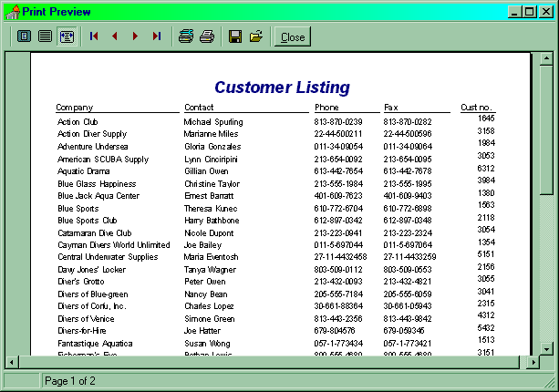This screenshot has width=559, height=392.
Task: Click 'Blue Glass Happiness' company entry
Action: click(x=97, y=184)
